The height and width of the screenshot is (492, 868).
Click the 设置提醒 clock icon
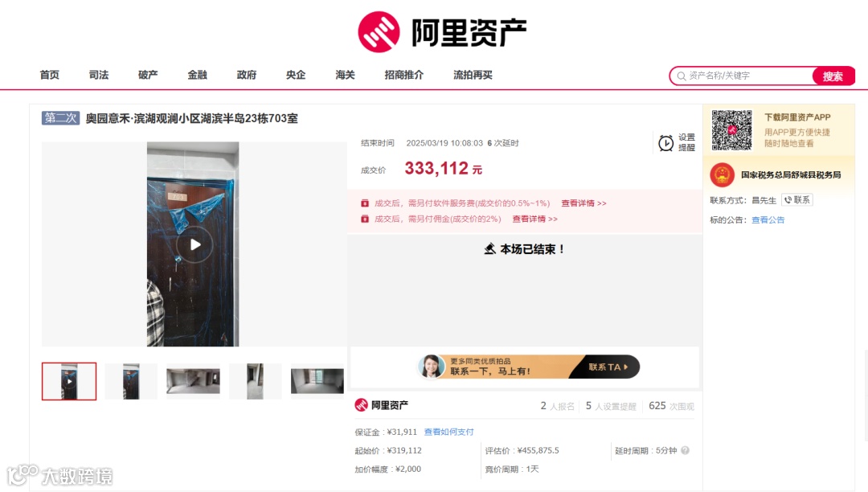pos(666,143)
